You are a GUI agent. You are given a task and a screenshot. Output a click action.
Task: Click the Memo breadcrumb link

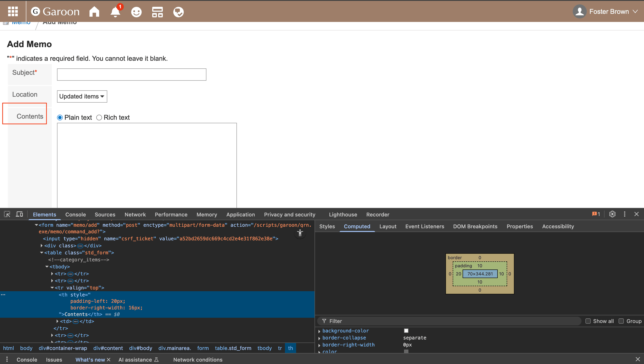point(21,23)
